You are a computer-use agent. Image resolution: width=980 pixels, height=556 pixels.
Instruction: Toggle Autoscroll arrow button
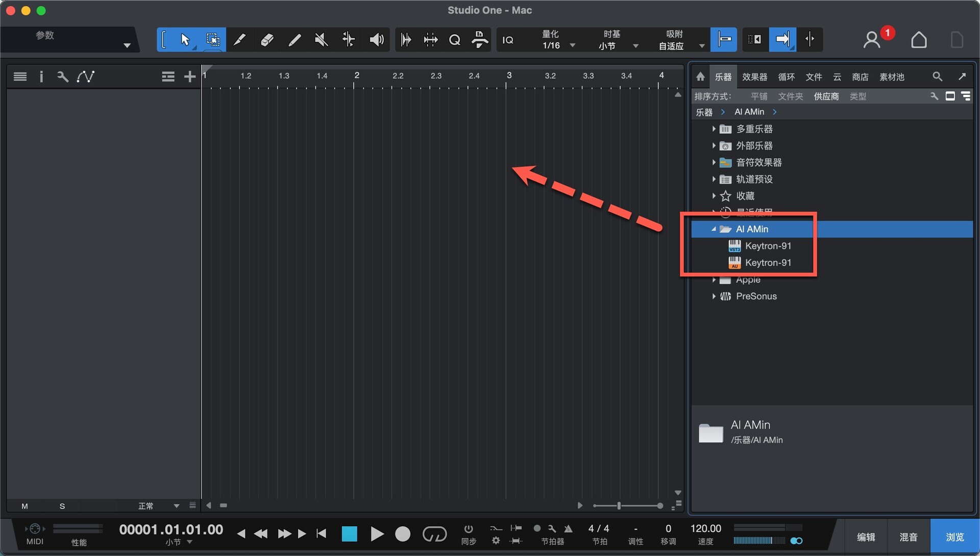pyautogui.click(x=782, y=39)
